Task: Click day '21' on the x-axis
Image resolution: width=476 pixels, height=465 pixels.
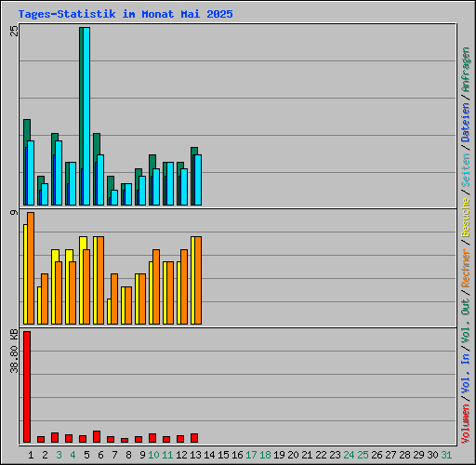Action: coord(307,455)
